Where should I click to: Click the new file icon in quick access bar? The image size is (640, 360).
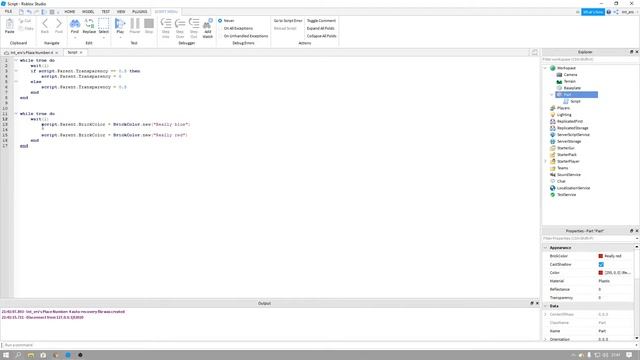(x=21, y=12)
